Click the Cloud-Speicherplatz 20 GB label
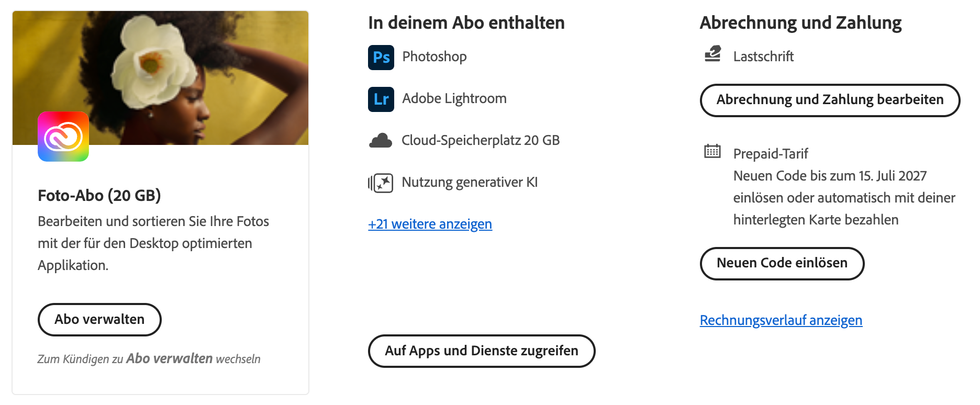 pos(481,140)
